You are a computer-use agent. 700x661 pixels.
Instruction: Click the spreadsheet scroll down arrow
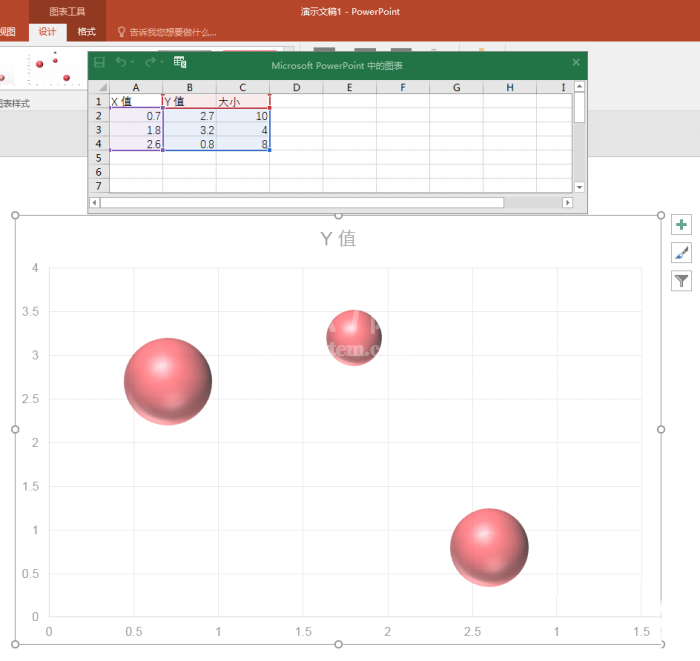[x=579, y=187]
